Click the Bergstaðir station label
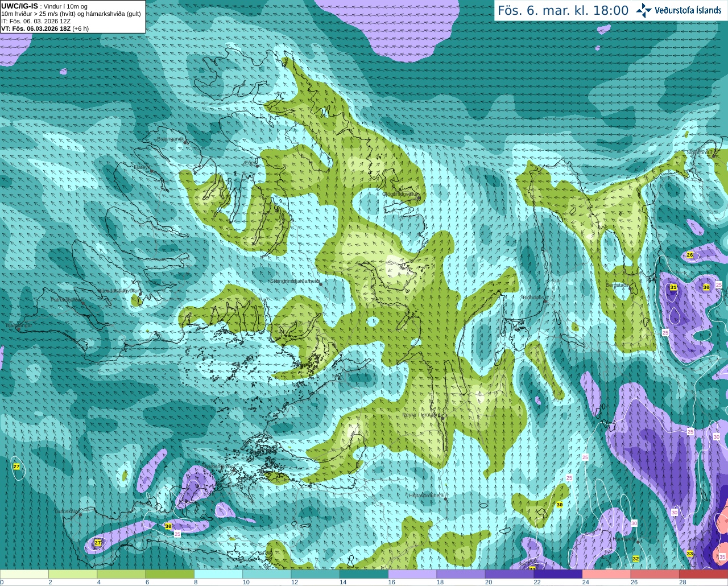The height and width of the screenshot is (586, 728). (617, 285)
